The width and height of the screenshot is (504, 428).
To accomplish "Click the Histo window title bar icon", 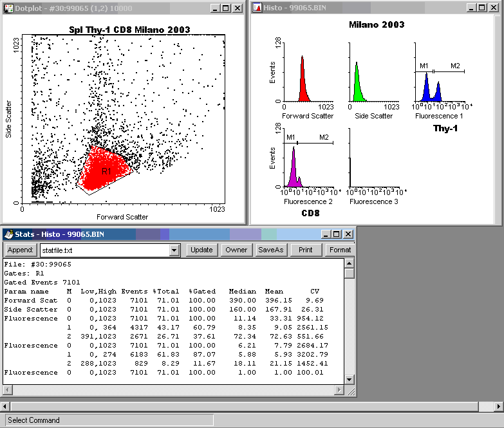I will (x=257, y=8).
